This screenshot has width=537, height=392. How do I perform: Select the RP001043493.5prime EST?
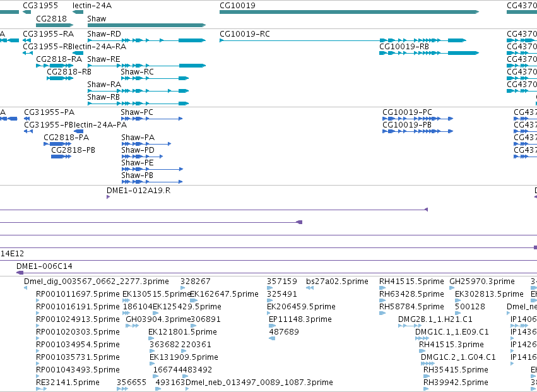coord(38,377)
